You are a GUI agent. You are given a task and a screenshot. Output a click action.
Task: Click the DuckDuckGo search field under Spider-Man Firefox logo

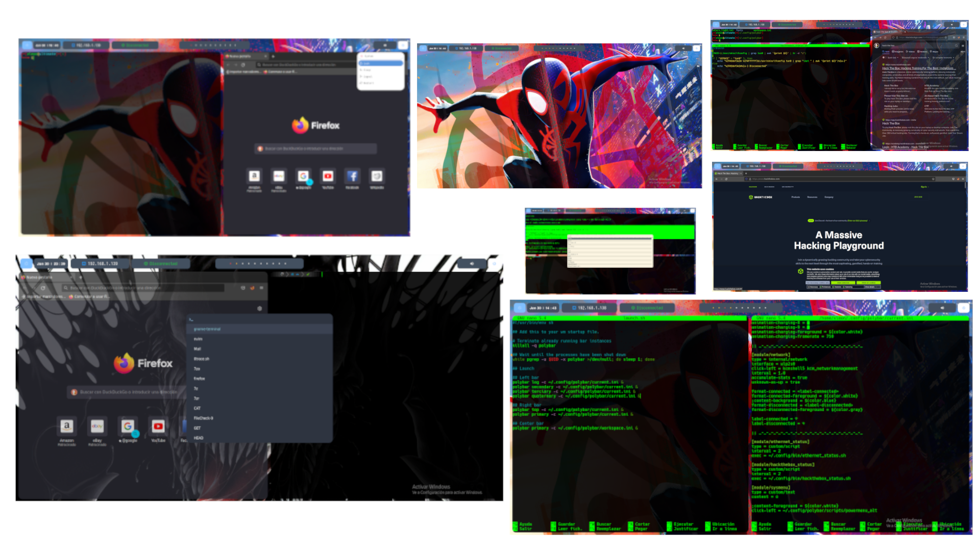315,148
